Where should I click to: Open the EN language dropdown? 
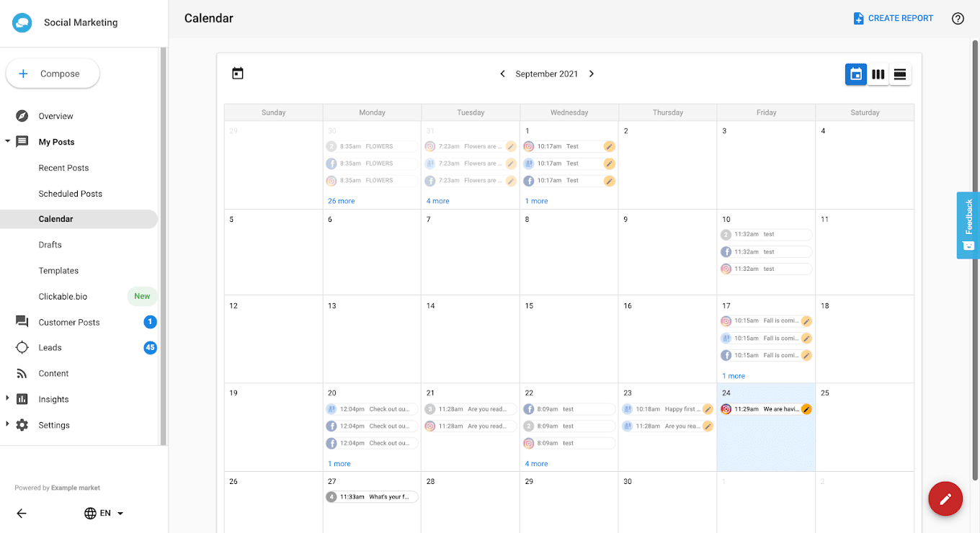(104, 514)
